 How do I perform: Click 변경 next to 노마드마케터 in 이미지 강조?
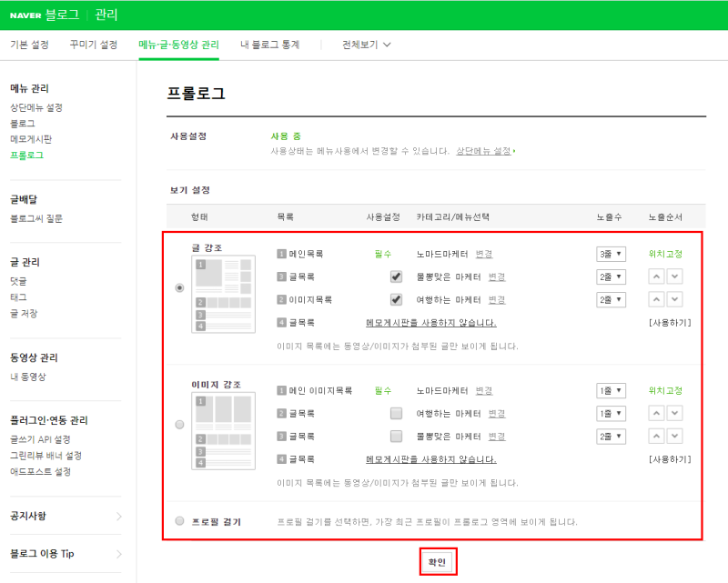[x=484, y=390]
